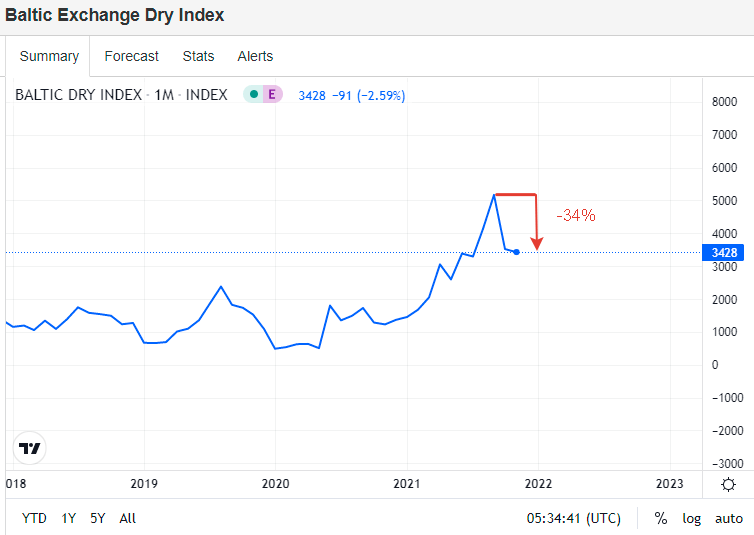Select the 1Y time range
Screen dimensions: 754x535
[69, 518]
